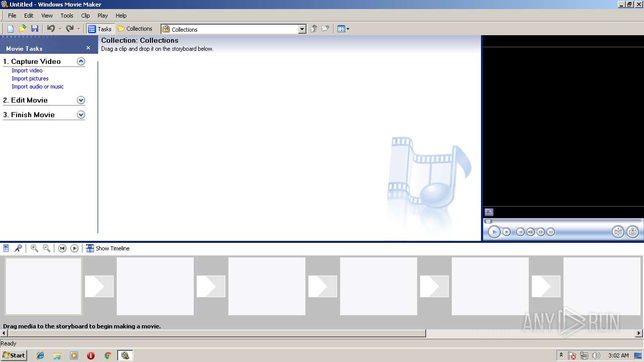Screen dimensions: 644x362
Task: Open the View menu
Action: 47,16
